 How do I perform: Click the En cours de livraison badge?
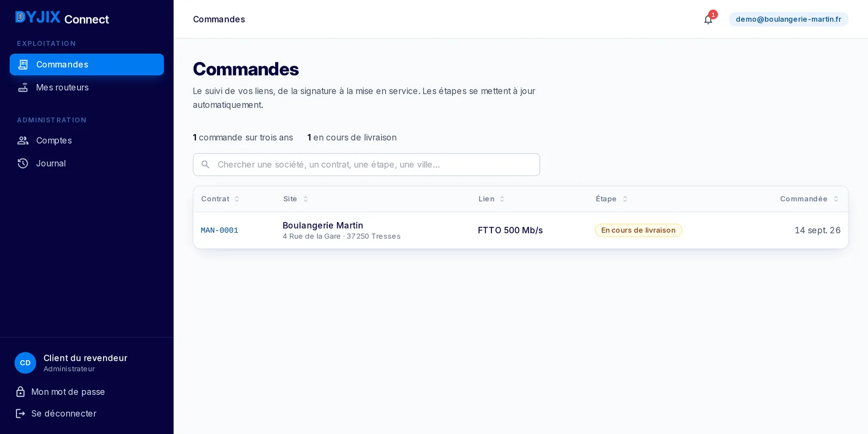639,230
